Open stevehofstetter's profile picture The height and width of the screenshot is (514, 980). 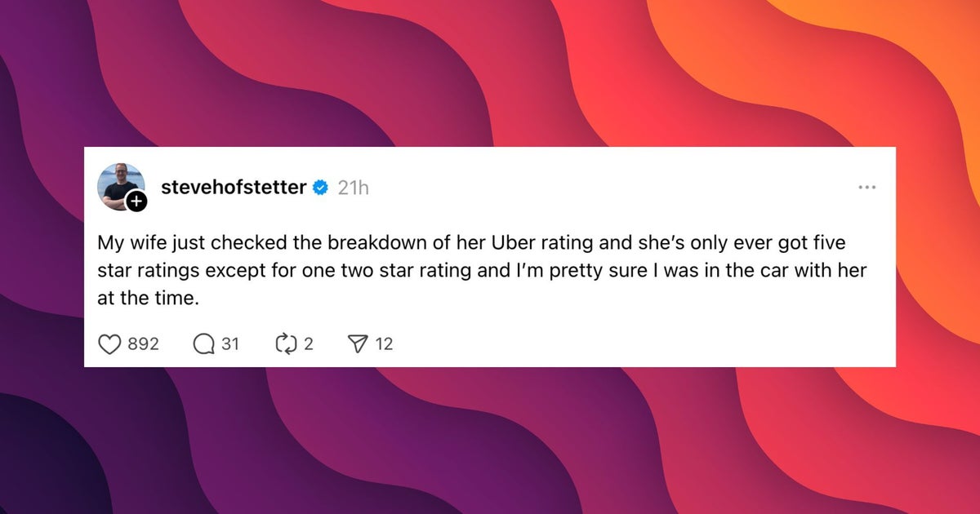pos(119,184)
